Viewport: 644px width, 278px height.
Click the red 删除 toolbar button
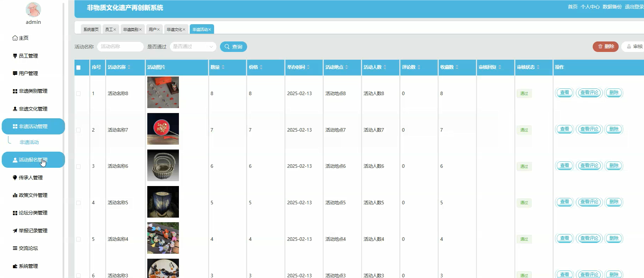(x=606, y=46)
